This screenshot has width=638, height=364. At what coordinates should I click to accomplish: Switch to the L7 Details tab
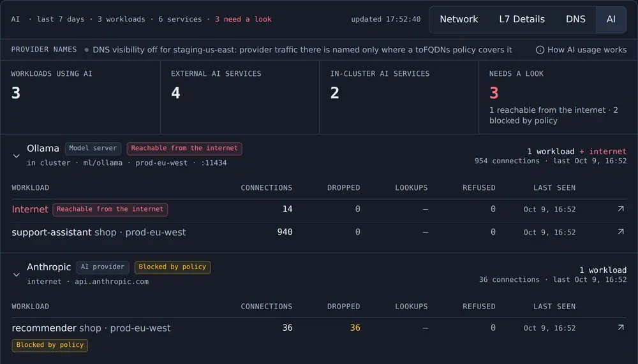(x=522, y=19)
